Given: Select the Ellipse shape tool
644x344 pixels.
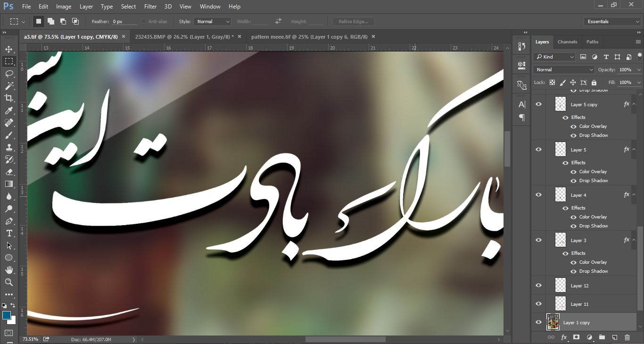Looking at the screenshot, I should click(x=8, y=258).
